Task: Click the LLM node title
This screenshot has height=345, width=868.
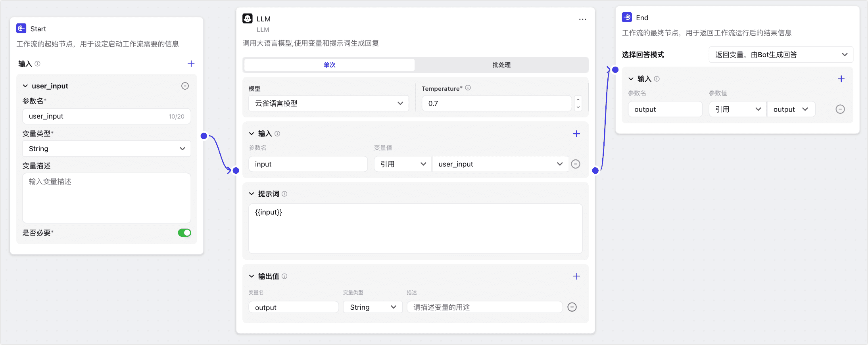Action: [263, 19]
